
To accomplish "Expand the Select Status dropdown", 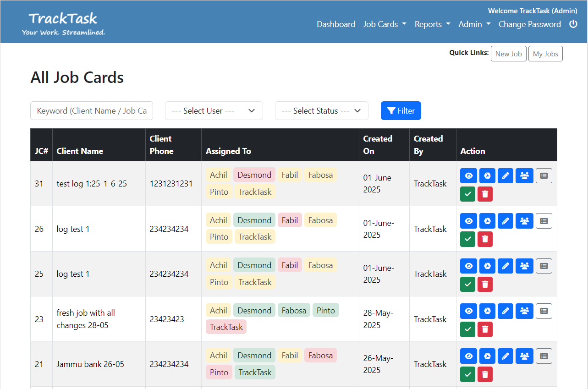I will [x=321, y=111].
